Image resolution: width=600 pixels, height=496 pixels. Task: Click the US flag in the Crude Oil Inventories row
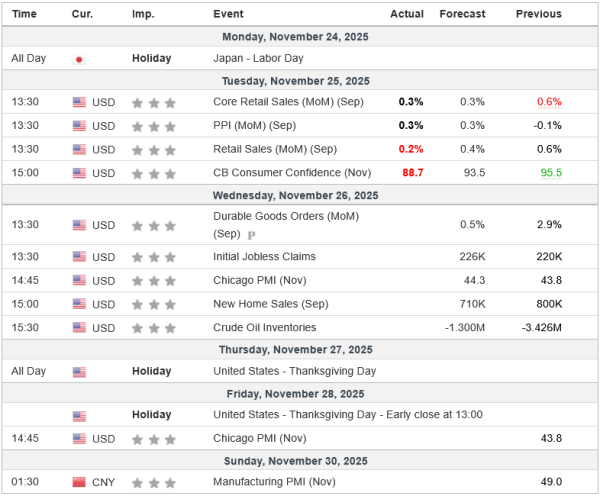pyautogui.click(x=79, y=328)
